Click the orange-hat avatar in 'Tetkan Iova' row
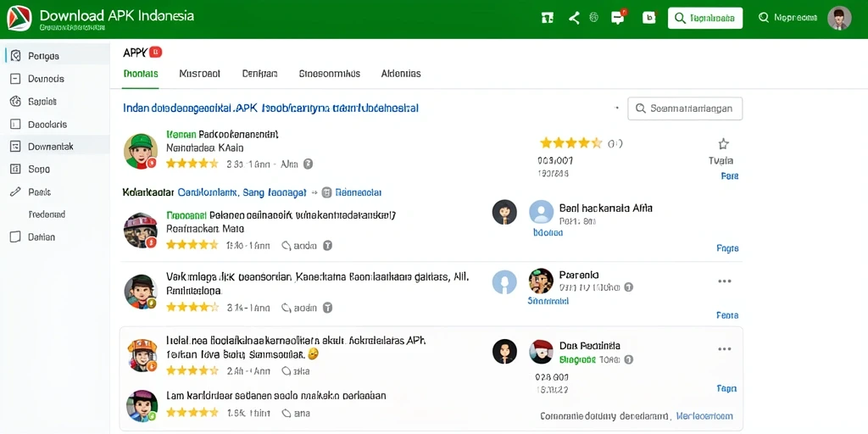 pyautogui.click(x=142, y=355)
